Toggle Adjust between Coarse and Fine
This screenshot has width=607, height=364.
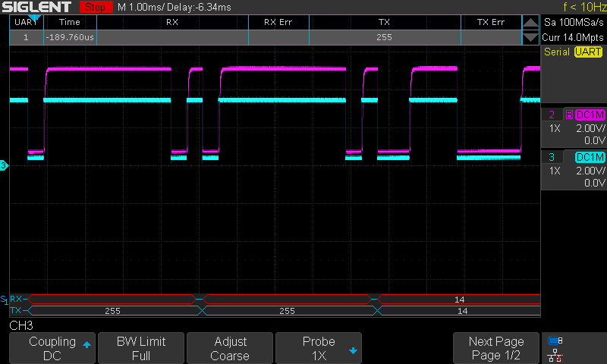(x=230, y=348)
